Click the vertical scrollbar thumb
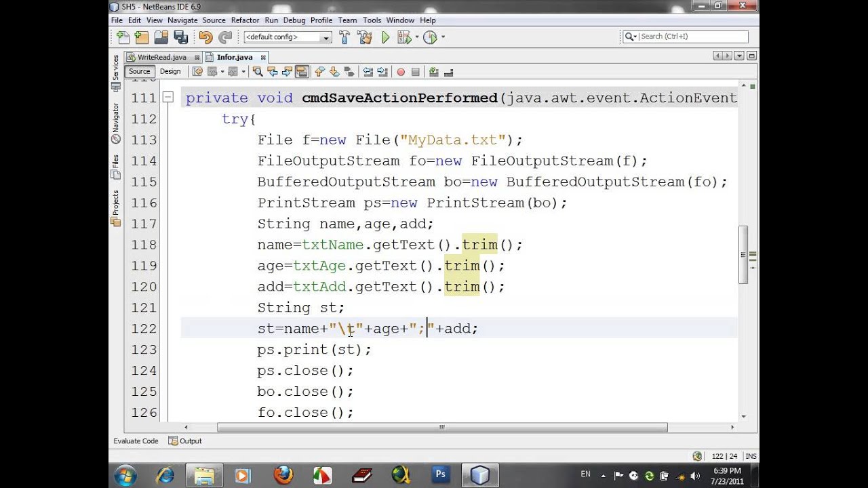 tap(743, 255)
